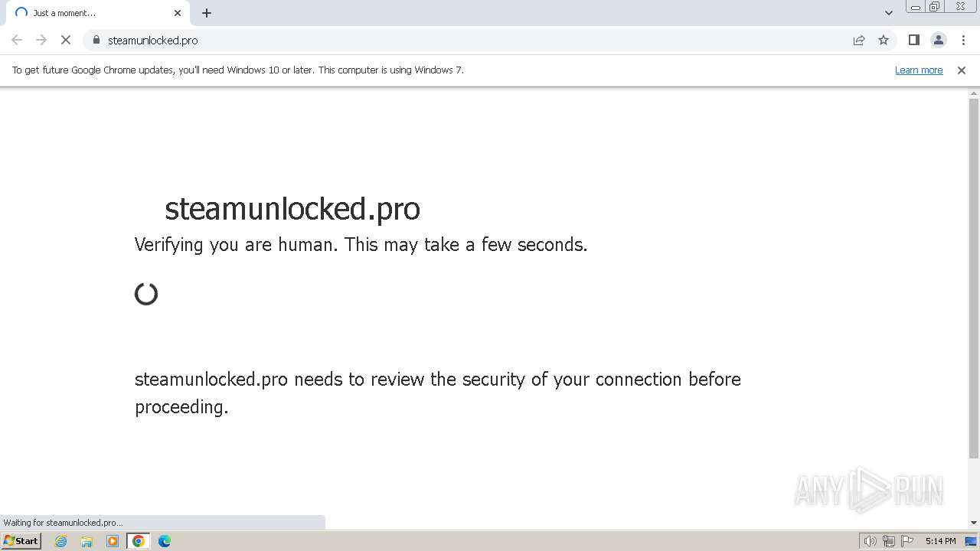Screen dimensions: 980x551
Task: Dismiss the Chrome update notification bar
Action: click(x=962, y=70)
